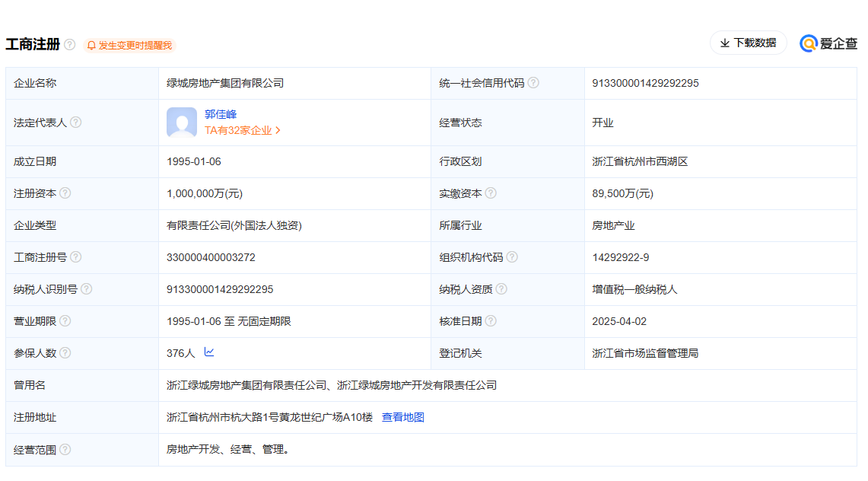
Task: Select establishment date 1995-01-06 in 成立日期 row
Action: pos(194,161)
